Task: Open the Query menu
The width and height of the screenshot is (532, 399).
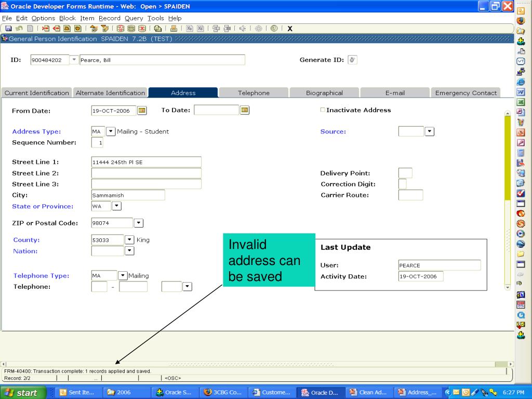Action: click(134, 18)
